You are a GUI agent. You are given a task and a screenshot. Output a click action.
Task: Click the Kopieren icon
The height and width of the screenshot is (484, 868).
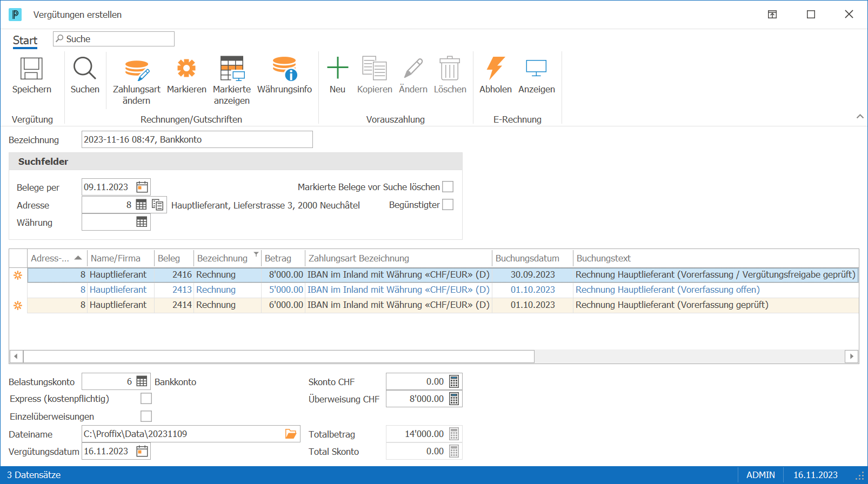click(x=374, y=69)
